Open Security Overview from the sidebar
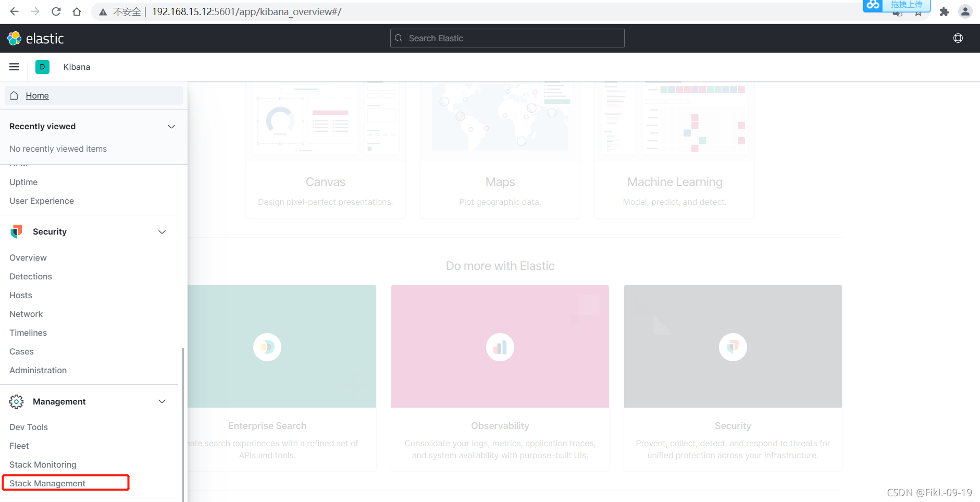The height and width of the screenshot is (502, 980). [28, 258]
